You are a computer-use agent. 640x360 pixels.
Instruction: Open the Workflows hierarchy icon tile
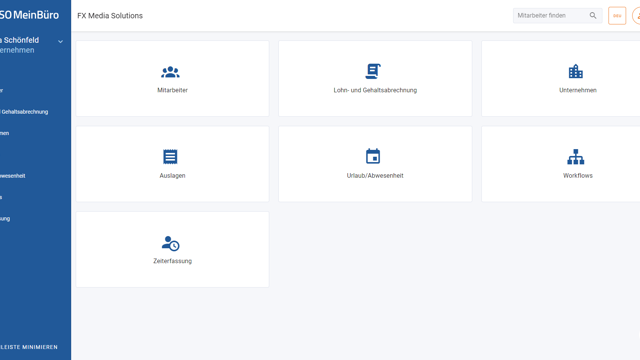click(561, 164)
